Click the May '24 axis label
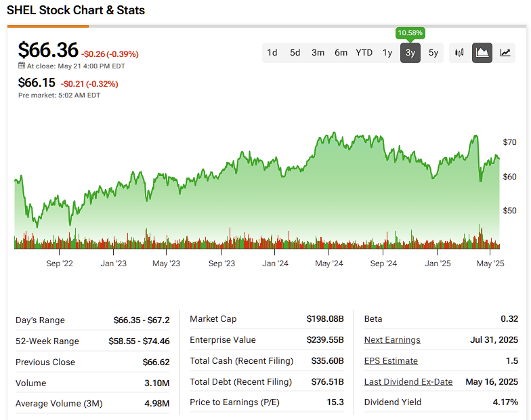The image size is (531, 420). coord(329,263)
